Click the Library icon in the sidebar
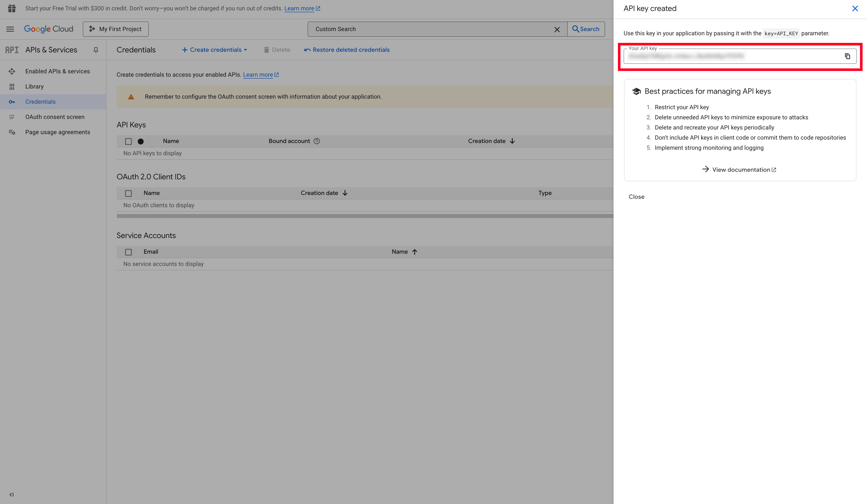The height and width of the screenshot is (504, 867). pyautogui.click(x=12, y=87)
